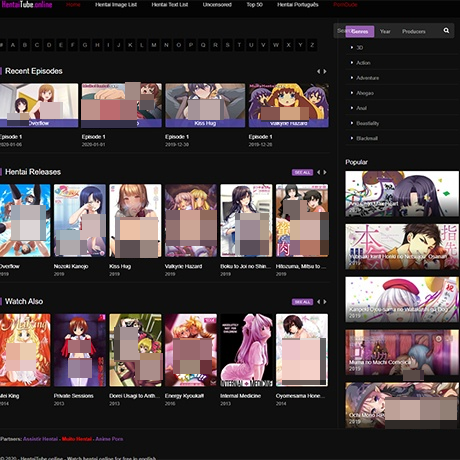Filter titles by letter H
This screenshot has width=460, height=460.
pyautogui.click(x=97, y=45)
